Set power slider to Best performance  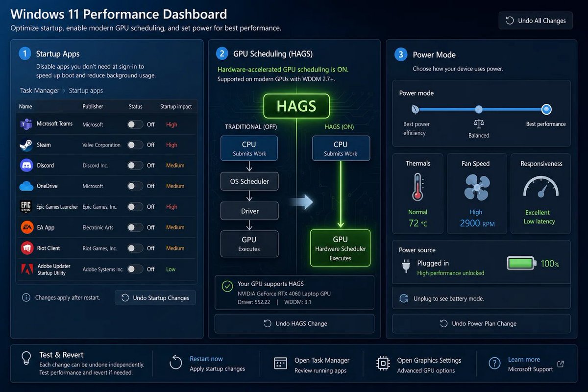coord(546,109)
